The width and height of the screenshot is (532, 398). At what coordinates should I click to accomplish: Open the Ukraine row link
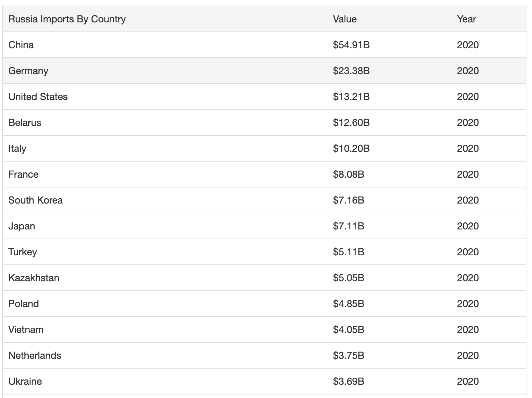25,382
